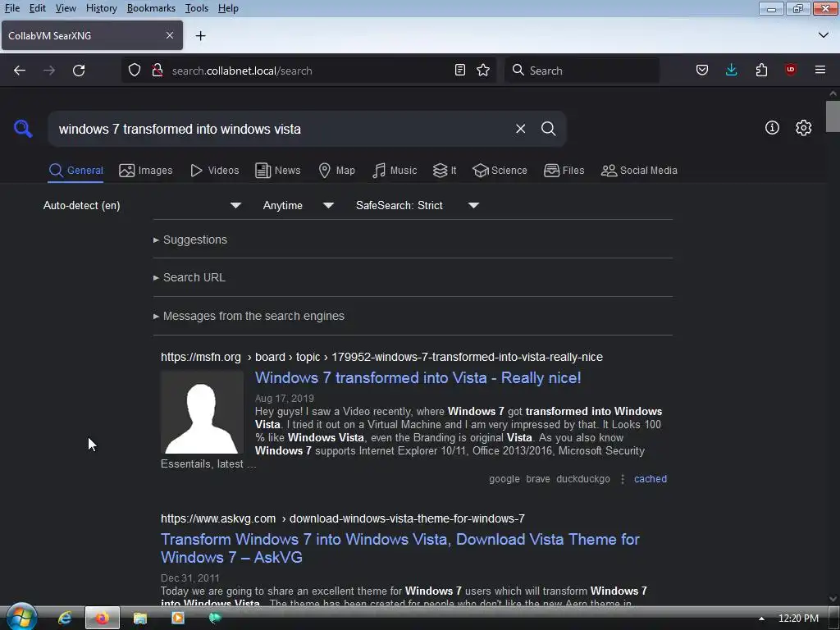
Task: Open Windows Explorer folder in taskbar
Action: [139, 619]
